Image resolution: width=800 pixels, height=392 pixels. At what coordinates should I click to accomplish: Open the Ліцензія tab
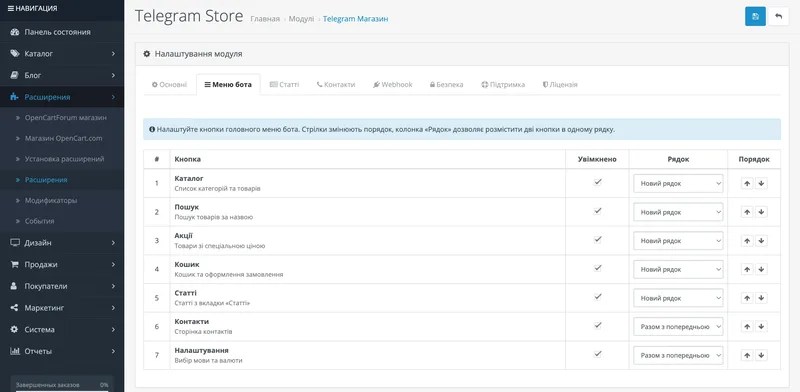pos(560,85)
